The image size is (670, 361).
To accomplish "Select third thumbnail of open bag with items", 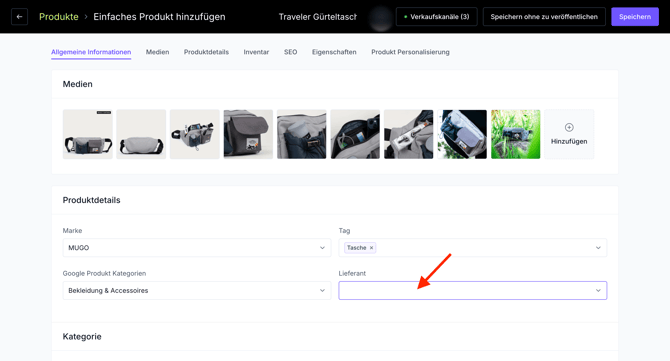I will point(194,134).
